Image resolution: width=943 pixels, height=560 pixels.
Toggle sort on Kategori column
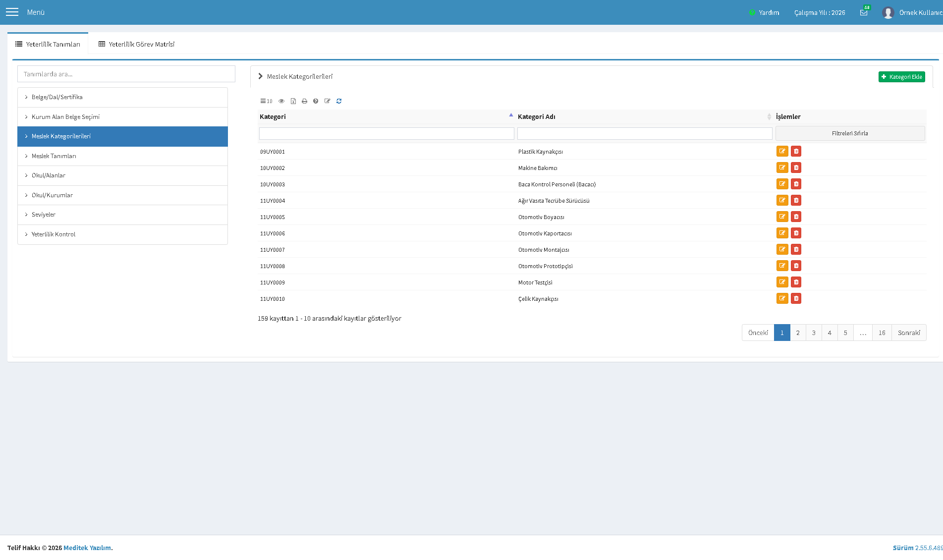click(386, 116)
